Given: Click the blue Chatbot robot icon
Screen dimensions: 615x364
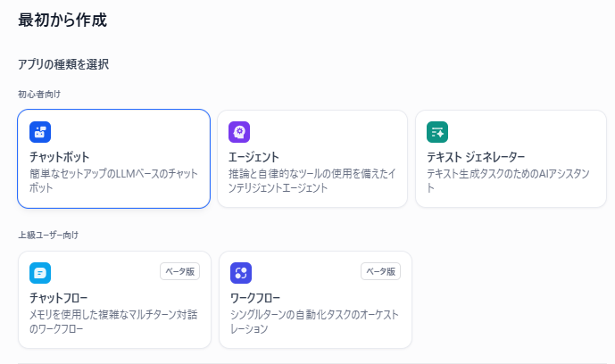Looking at the screenshot, I should coord(40,132).
